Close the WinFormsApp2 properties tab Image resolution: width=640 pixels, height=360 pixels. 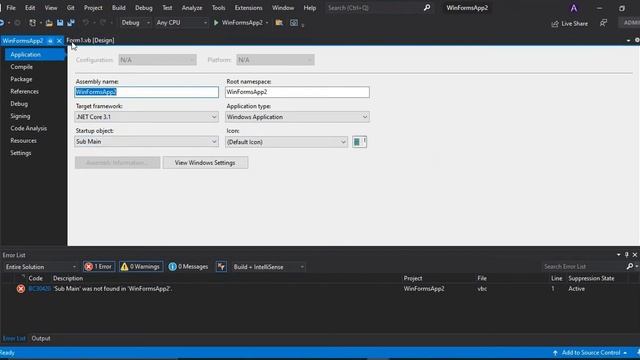(x=59, y=41)
